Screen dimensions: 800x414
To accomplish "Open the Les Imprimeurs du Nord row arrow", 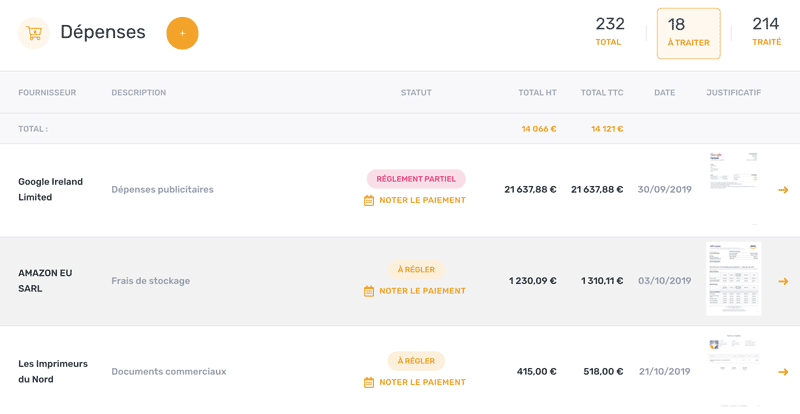I will coord(783,372).
